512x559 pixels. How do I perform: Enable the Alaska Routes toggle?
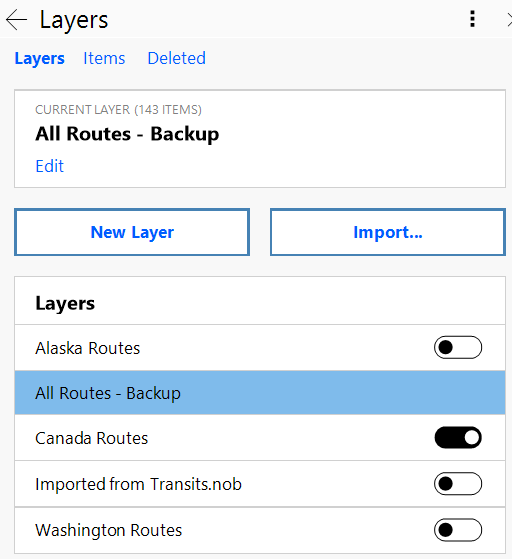click(x=458, y=347)
